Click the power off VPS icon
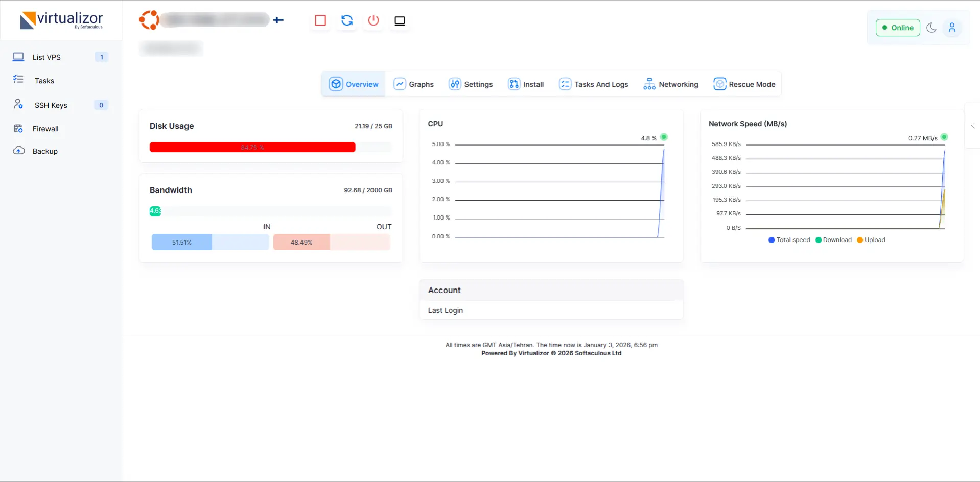 click(374, 20)
